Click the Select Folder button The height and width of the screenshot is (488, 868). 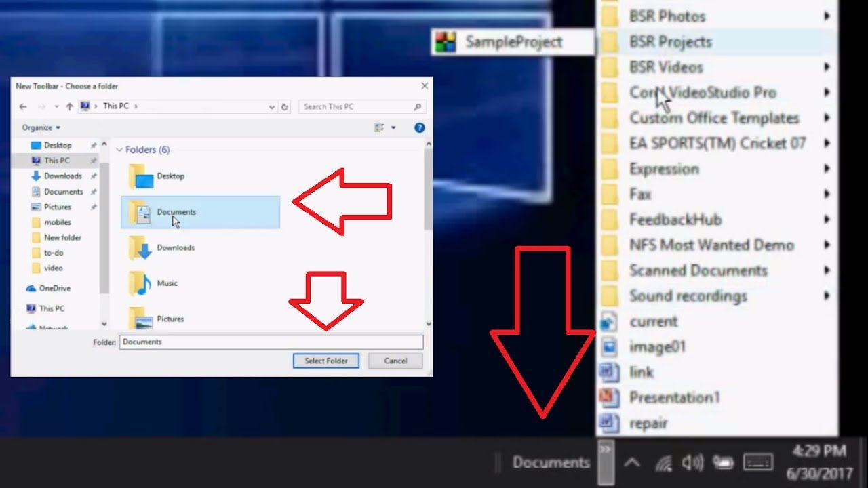pos(326,361)
